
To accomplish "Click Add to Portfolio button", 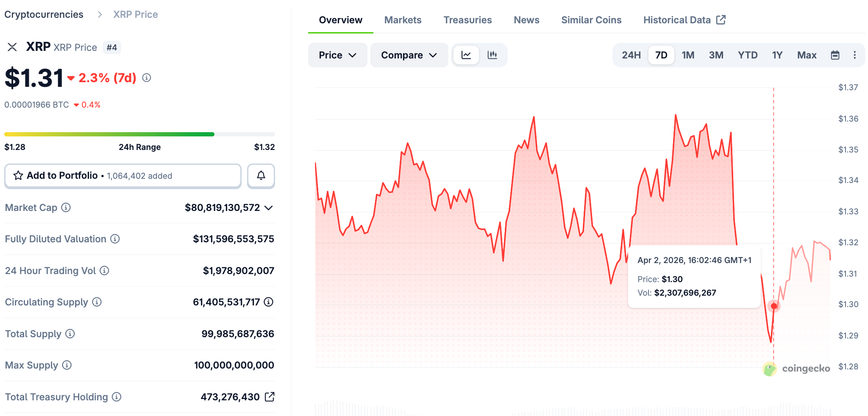I will [123, 175].
